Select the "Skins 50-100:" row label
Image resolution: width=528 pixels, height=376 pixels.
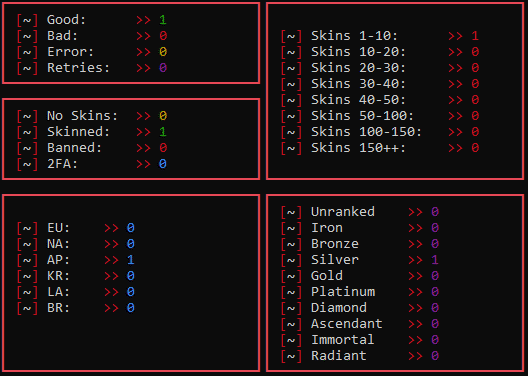pos(363,116)
